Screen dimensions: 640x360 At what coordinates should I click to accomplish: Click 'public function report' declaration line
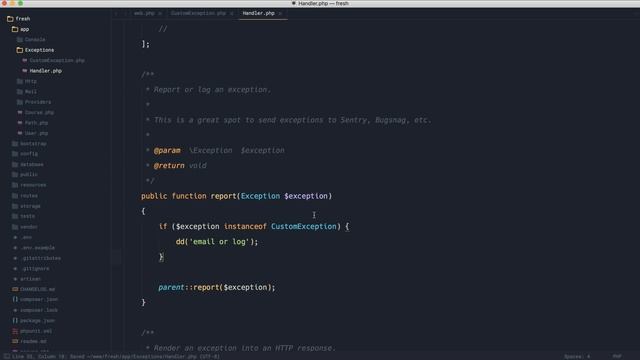point(236,196)
